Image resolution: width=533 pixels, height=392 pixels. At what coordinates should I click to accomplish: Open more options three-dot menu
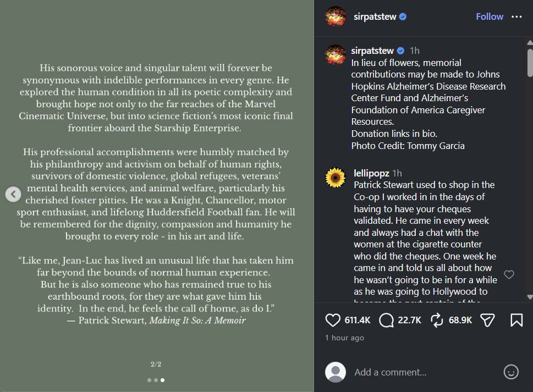click(x=516, y=16)
